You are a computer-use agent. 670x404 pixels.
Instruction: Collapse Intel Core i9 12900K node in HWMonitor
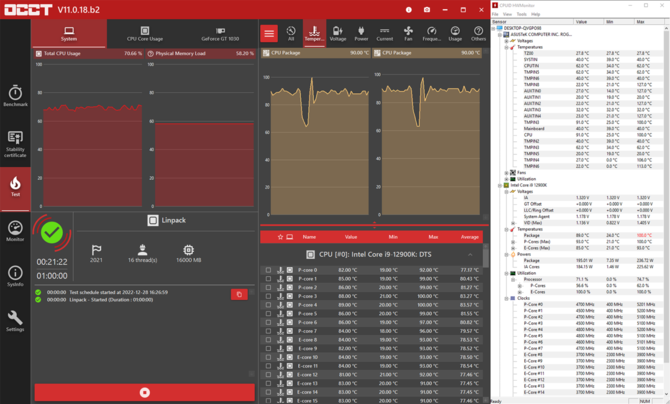pyautogui.click(x=500, y=186)
